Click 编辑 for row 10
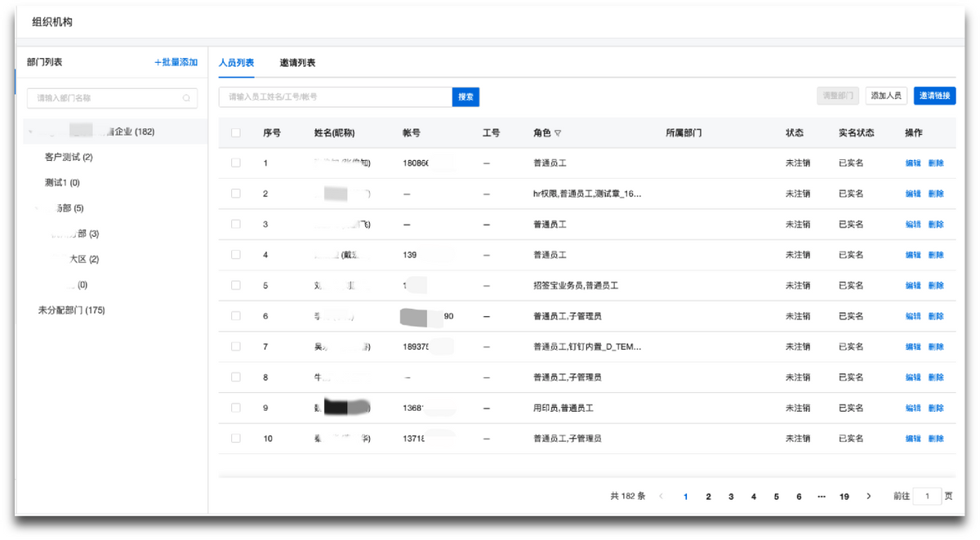The height and width of the screenshot is (540, 980). click(913, 439)
